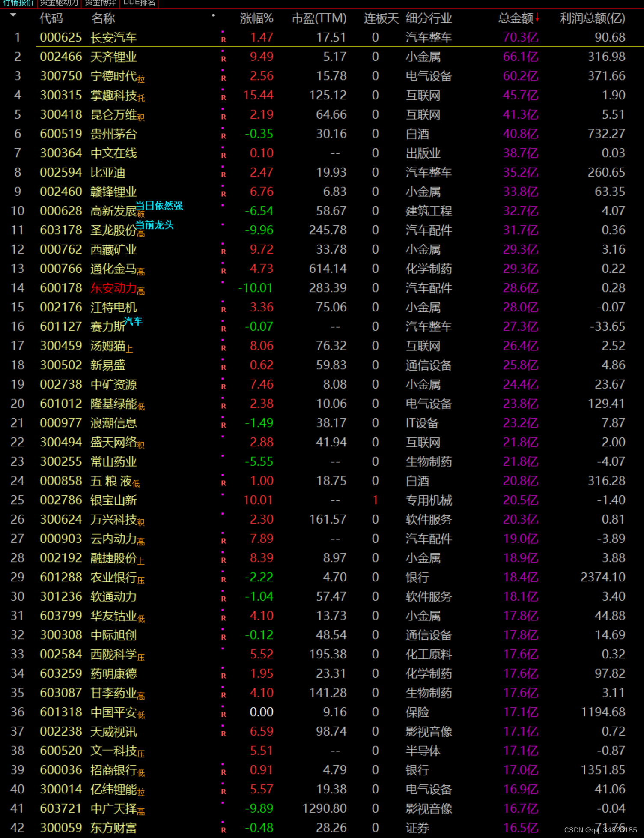Click 总金额 value 70.3亿 for 长安汽车
Screen dimensions: 644x838
[521, 37]
